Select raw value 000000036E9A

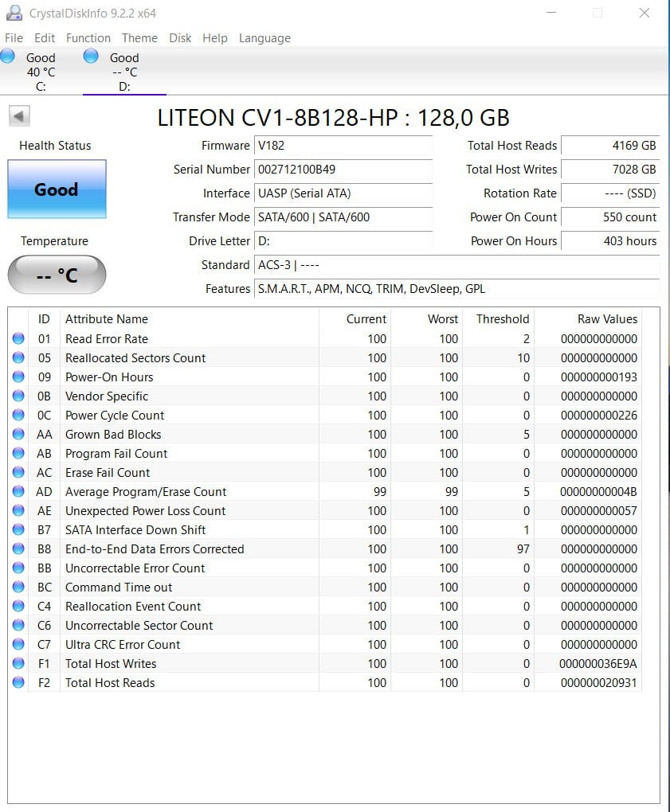click(598, 664)
